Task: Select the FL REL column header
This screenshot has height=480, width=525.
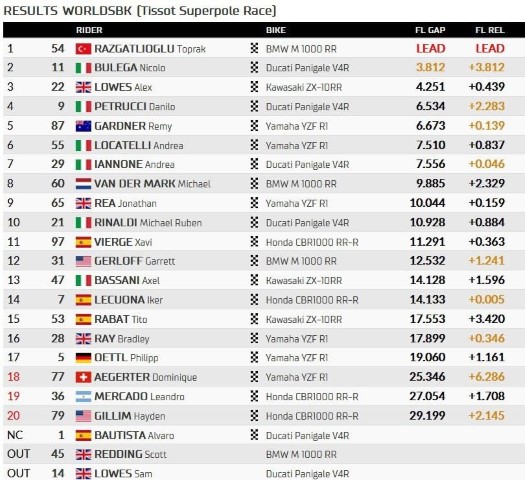Action: [x=490, y=30]
